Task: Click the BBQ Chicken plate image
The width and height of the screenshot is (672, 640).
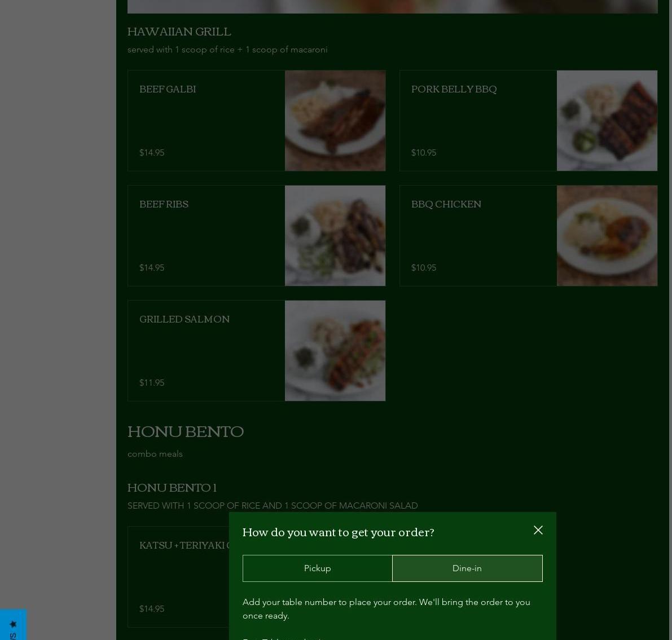Action: pos(607,236)
